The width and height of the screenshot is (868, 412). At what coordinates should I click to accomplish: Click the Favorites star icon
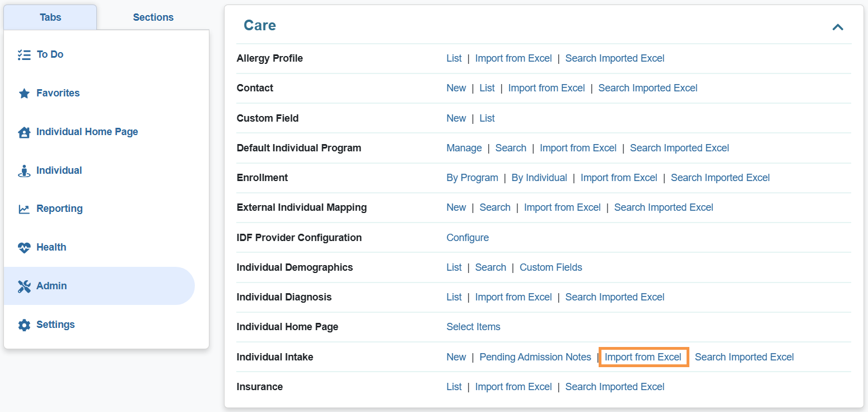pyautogui.click(x=24, y=94)
